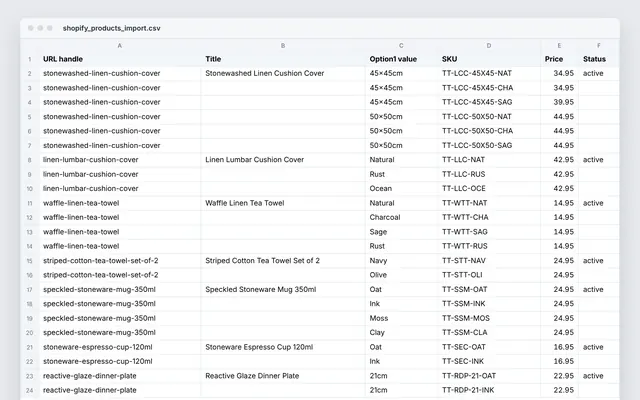Click SKU cell TT-STT-NAV
640x400 pixels.
[x=489, y=261]
